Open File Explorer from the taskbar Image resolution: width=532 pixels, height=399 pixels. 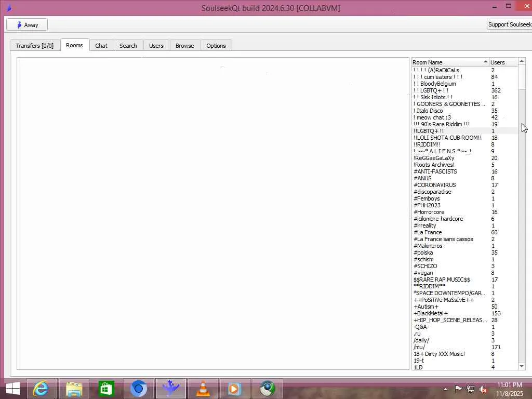(74, 389)
